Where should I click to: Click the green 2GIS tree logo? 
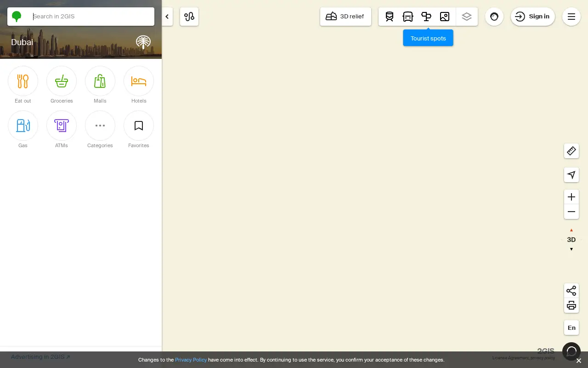(x=17, y=17)
